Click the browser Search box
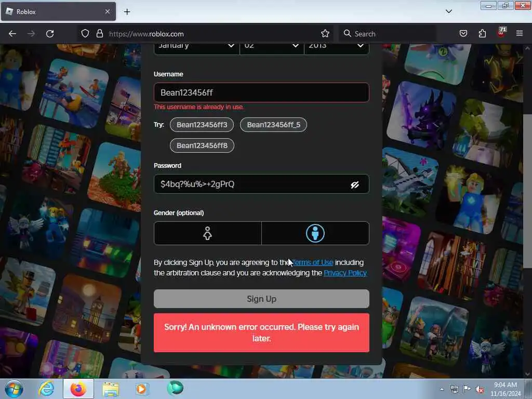The height and width of the screenshot is (399, 532). pyautogui.click(x=387, y=34)
